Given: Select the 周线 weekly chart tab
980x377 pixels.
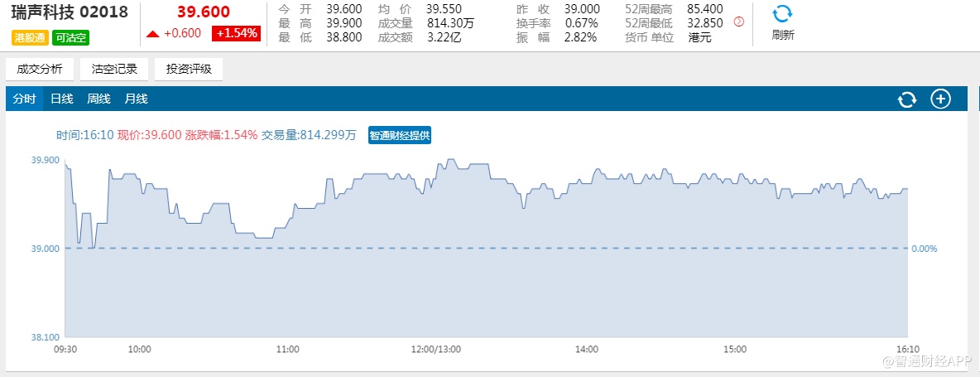Looking at the screenshot, I should 99,99.
